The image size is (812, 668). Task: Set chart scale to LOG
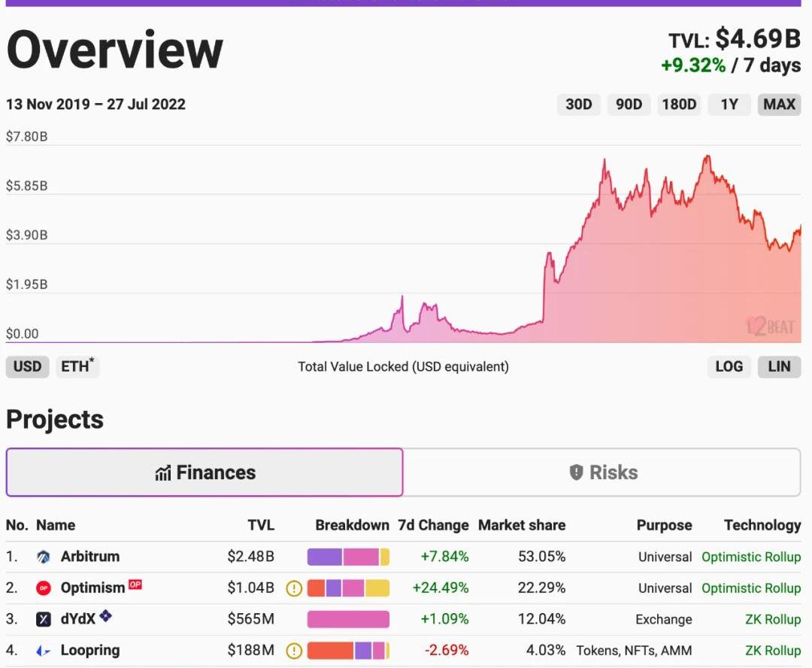729,366
